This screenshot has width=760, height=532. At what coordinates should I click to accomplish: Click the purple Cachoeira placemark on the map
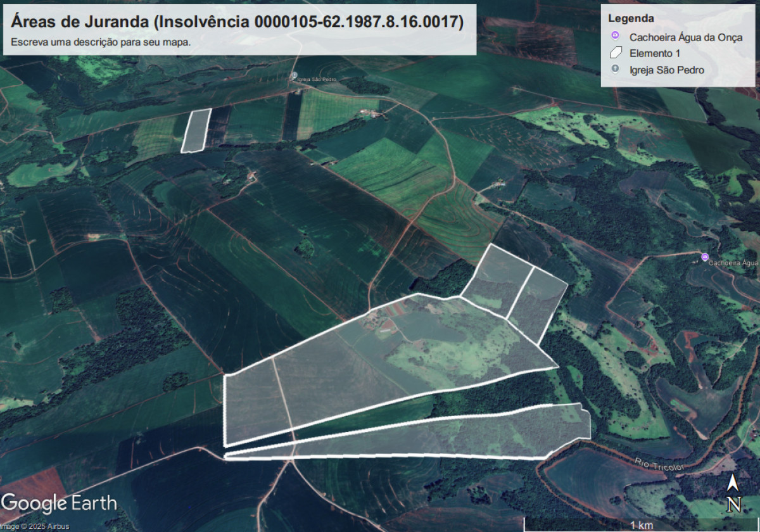click(705, 256)
